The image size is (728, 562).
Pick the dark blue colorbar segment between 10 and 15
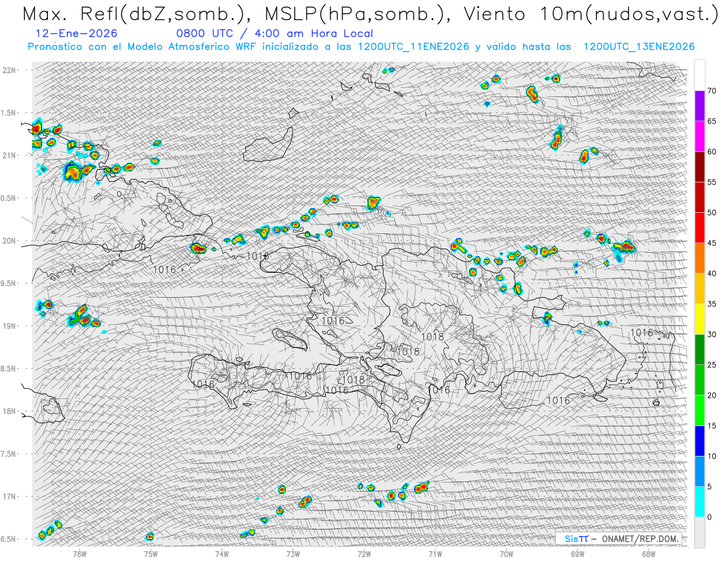point(699,441)
